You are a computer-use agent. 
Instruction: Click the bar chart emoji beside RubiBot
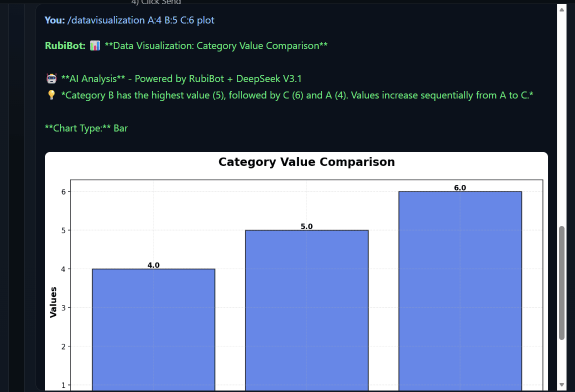pyautogui.click(x=95, y=46)
